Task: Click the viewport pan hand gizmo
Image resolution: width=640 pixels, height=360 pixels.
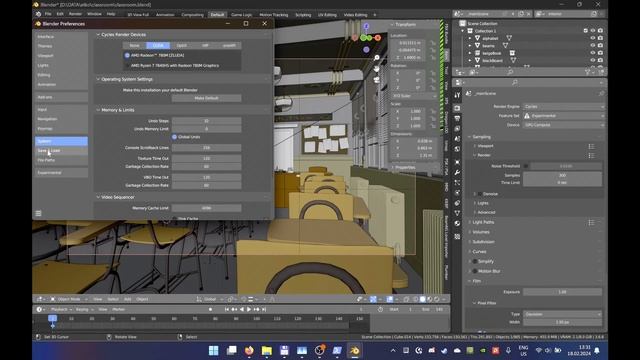Action: [376, 69]
